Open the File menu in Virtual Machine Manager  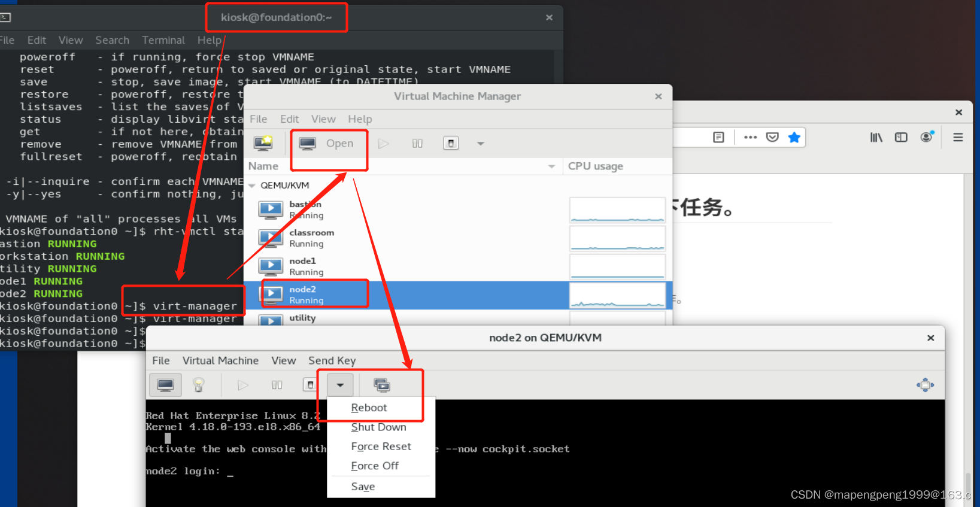coord(259,119)
